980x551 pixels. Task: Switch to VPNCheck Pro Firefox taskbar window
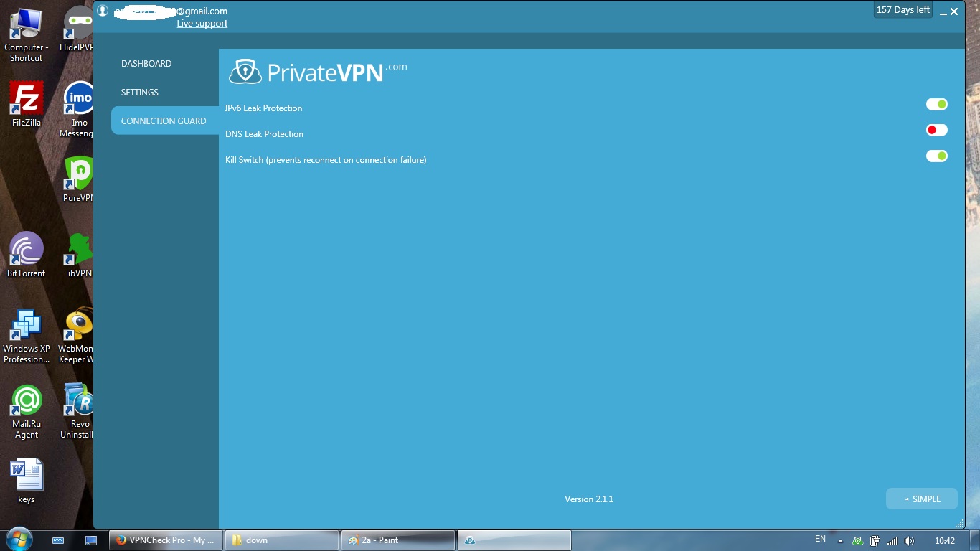click(x=166, y=540)
